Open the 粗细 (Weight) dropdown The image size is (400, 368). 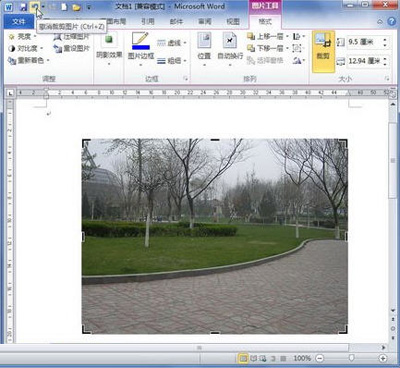tap(172, 61)
